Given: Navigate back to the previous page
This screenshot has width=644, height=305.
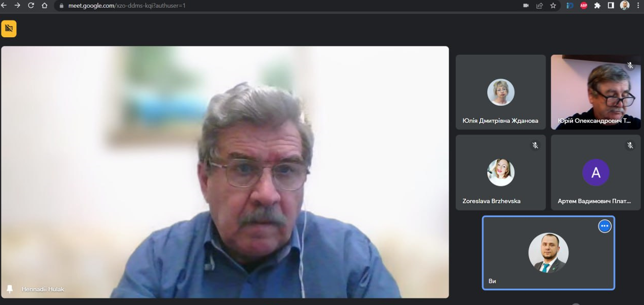Looking at the screenshot, I should [5, 6].
